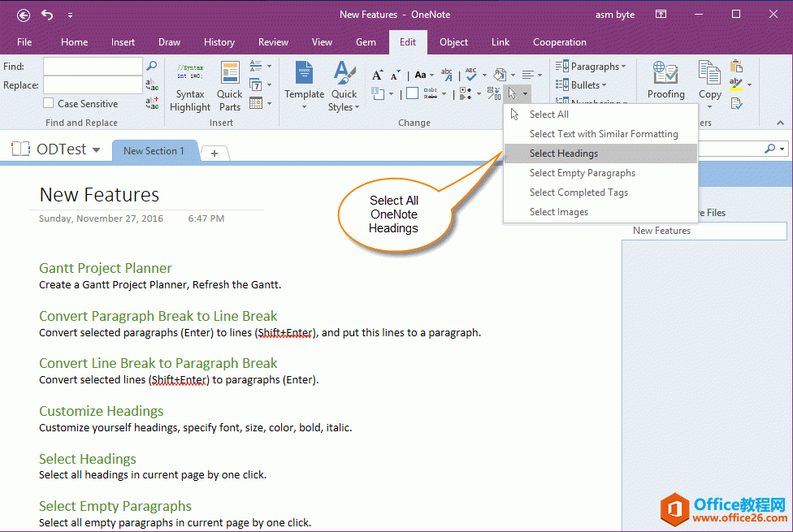Click the Proofing icon
The height and width of the screenshot is (532, 793).
pyautogui.click(x=665, y=73)
